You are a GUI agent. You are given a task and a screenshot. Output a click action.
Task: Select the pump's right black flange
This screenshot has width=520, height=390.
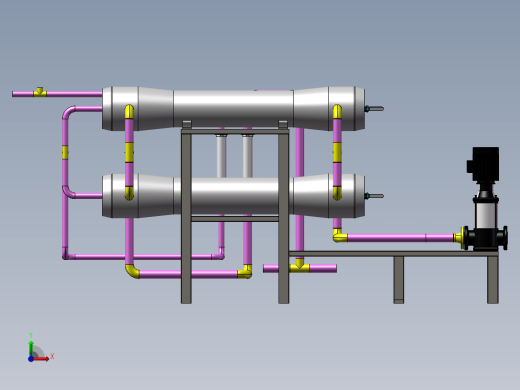[504, 237]
